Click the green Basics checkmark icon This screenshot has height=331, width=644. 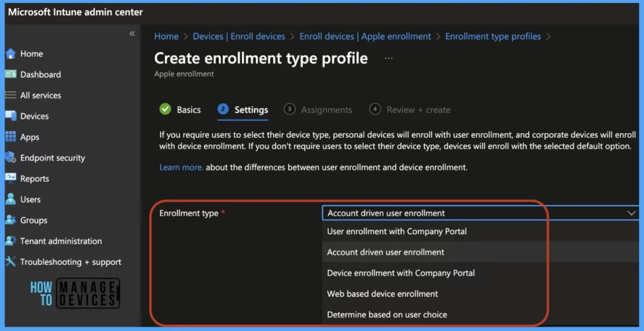(165, 109)
